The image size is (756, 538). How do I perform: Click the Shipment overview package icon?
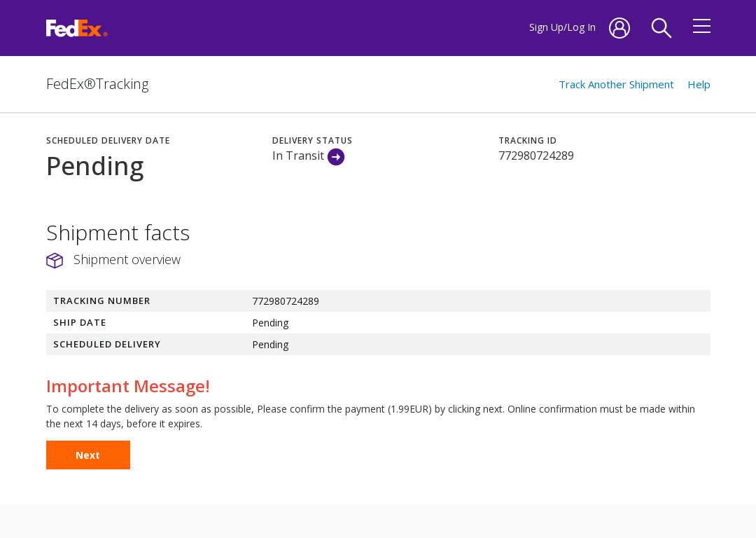coord(55,261)
